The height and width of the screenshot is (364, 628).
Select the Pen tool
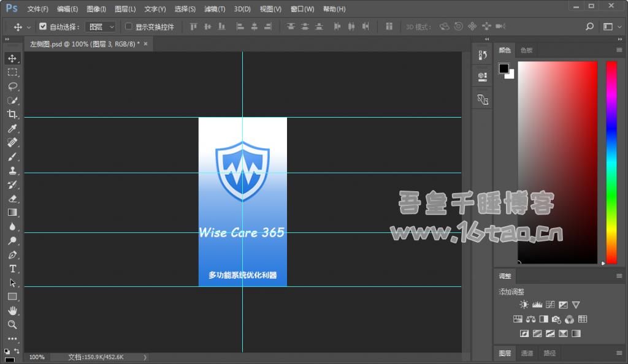[12, 255]
